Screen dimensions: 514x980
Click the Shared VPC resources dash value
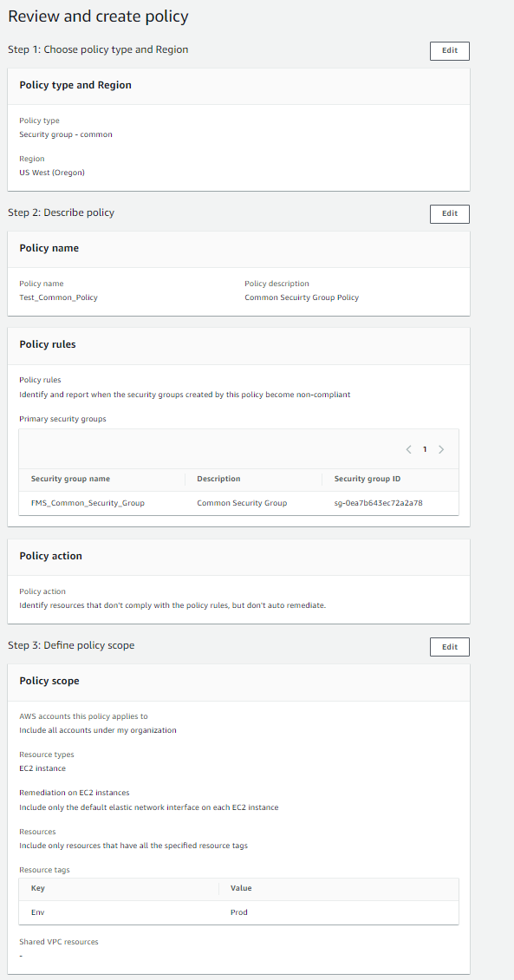(21, 955)
